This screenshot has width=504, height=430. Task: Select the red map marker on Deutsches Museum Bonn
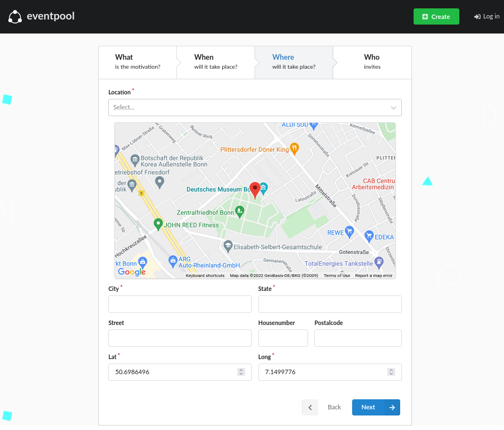[x=255, y=188]
